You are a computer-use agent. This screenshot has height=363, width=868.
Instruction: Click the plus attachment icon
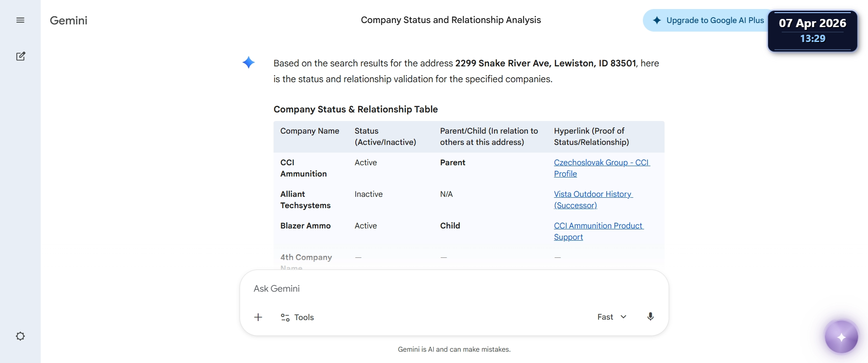point(258,317)
